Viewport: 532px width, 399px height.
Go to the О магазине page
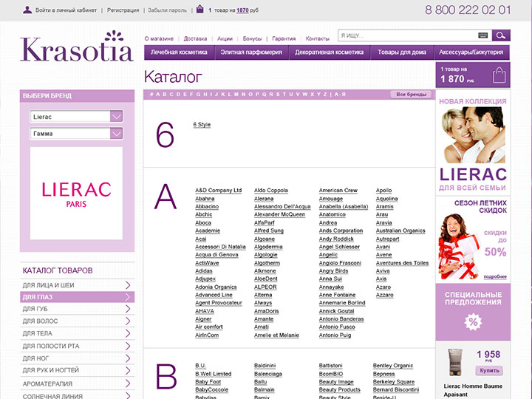coord(159,38)
